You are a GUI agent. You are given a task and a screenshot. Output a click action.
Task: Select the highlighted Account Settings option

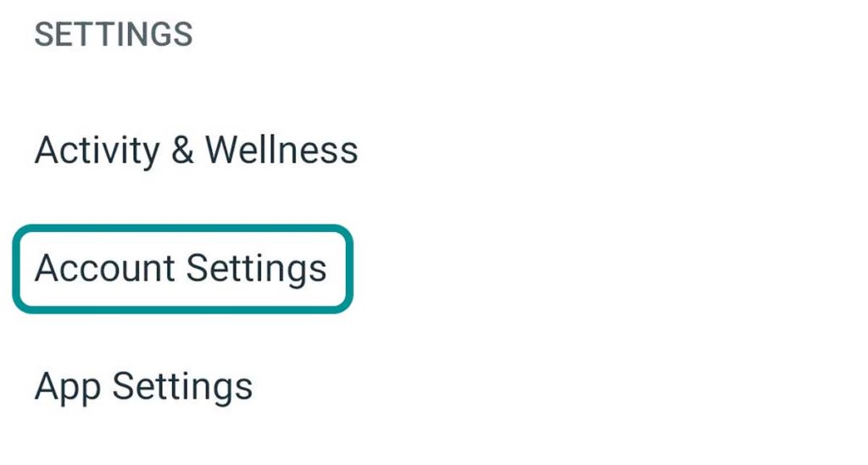point(181,268)
